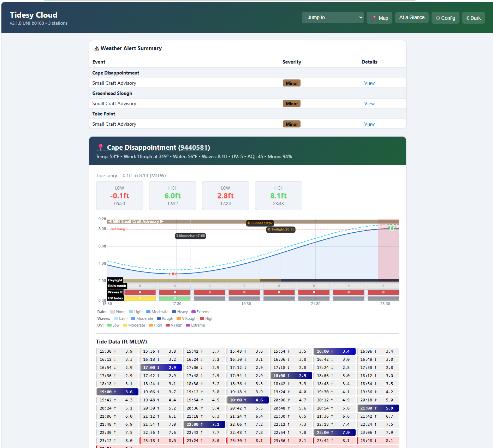Select the HIGH 6.0ft 12:32 tide card
Screen dimensions: 493x448
point(173,196)
